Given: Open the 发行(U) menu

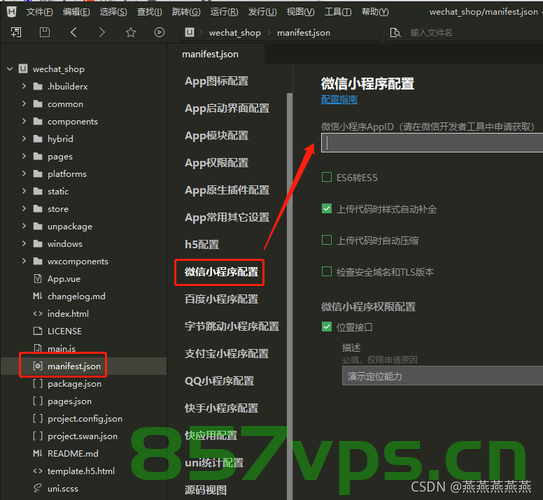Looking at the screenshot, I should (262, 12).
